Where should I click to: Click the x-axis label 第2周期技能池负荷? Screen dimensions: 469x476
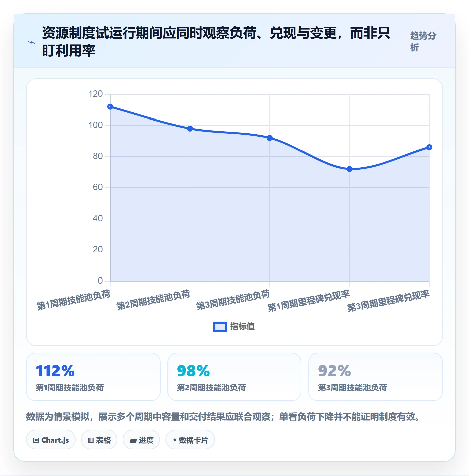click(153, 300)
